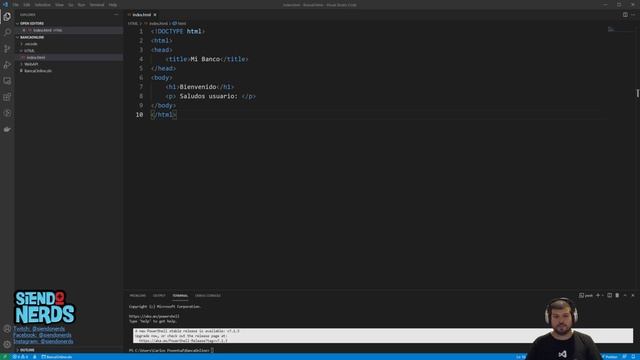Open the Selection menu
The image size is (640, 360).
(x=42, y=5)
